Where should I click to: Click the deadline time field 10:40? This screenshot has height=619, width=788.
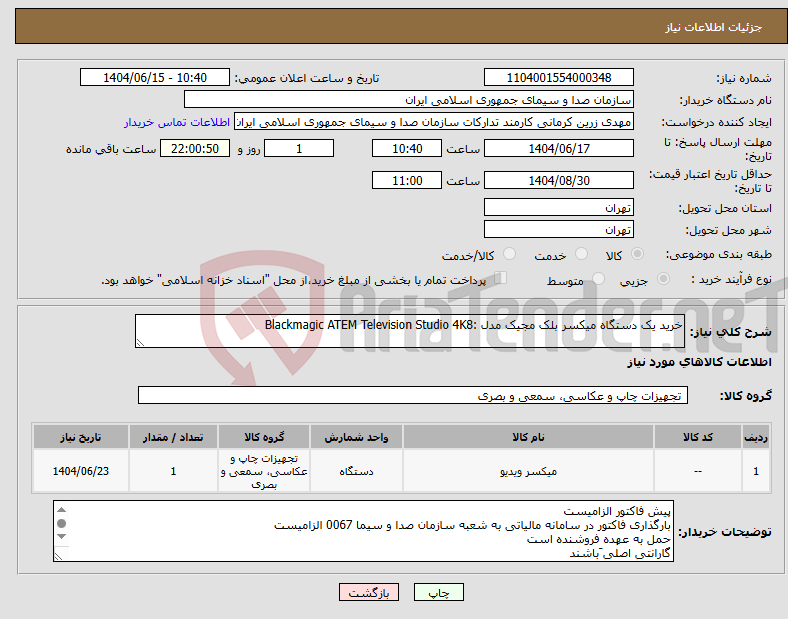(407, 148)
